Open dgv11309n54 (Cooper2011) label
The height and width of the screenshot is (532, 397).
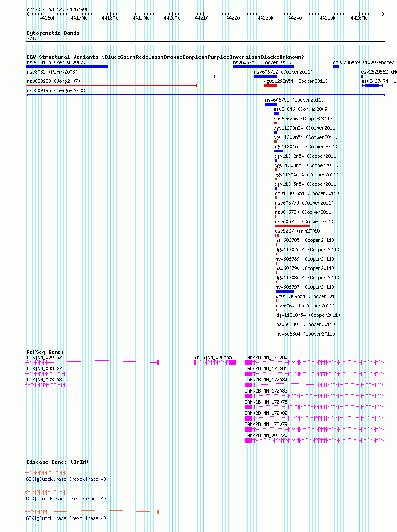[x=308, y=297]
